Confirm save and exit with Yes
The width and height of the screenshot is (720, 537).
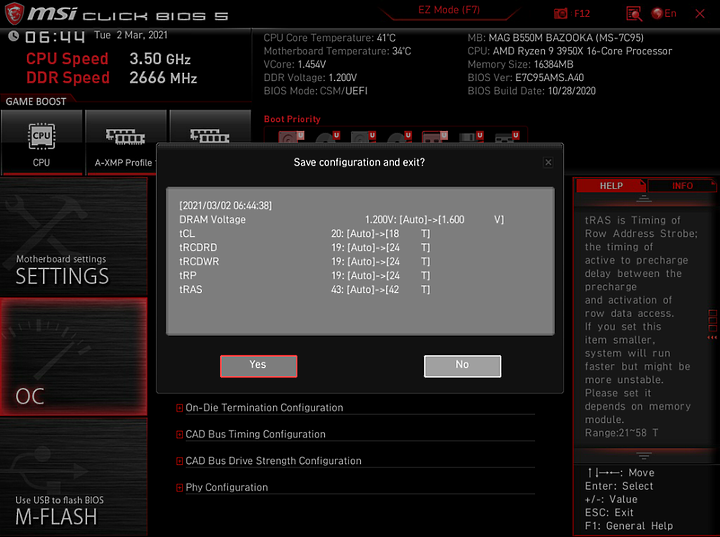259,366
